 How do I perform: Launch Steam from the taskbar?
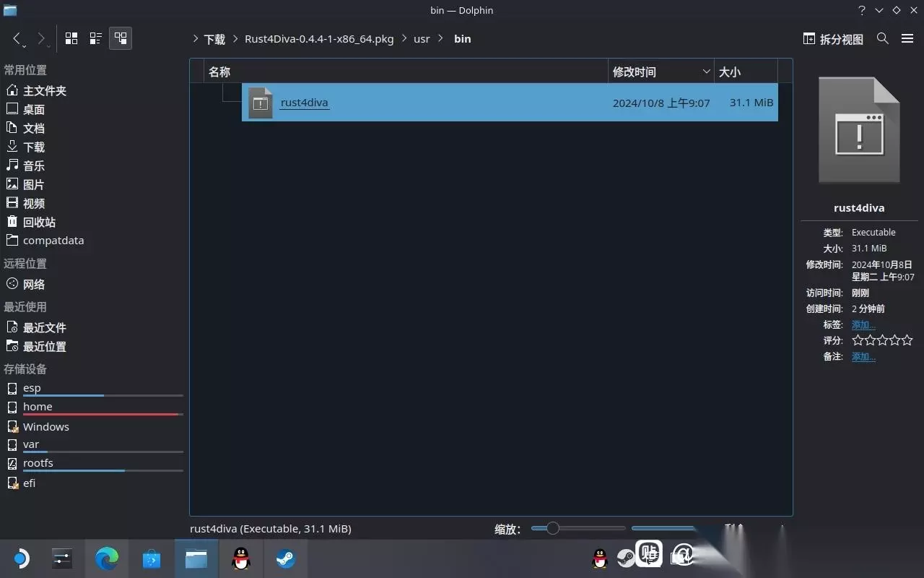tap(286, 558)
